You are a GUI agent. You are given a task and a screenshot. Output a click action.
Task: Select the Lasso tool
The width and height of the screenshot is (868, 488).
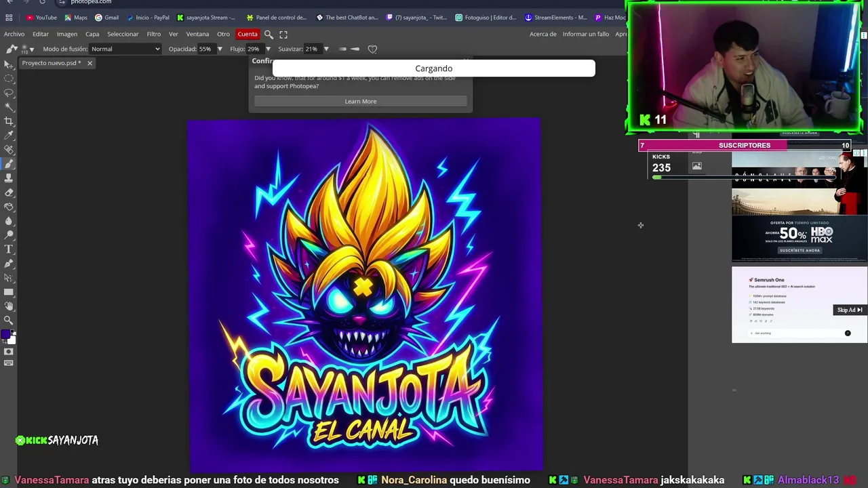(x=9, y=92)
